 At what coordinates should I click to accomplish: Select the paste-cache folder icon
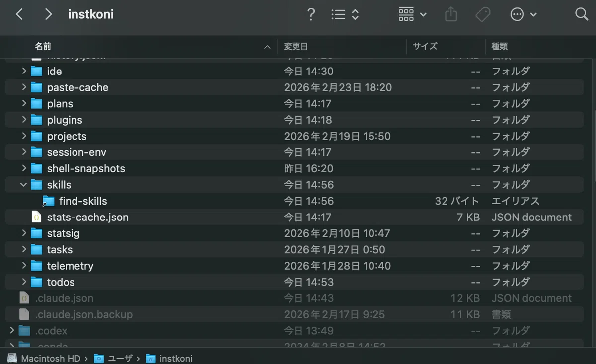pos(36,87)
